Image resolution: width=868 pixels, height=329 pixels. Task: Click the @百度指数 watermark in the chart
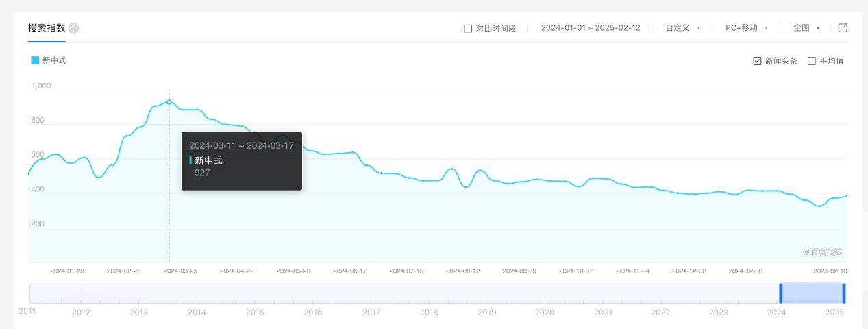point(822,252)
